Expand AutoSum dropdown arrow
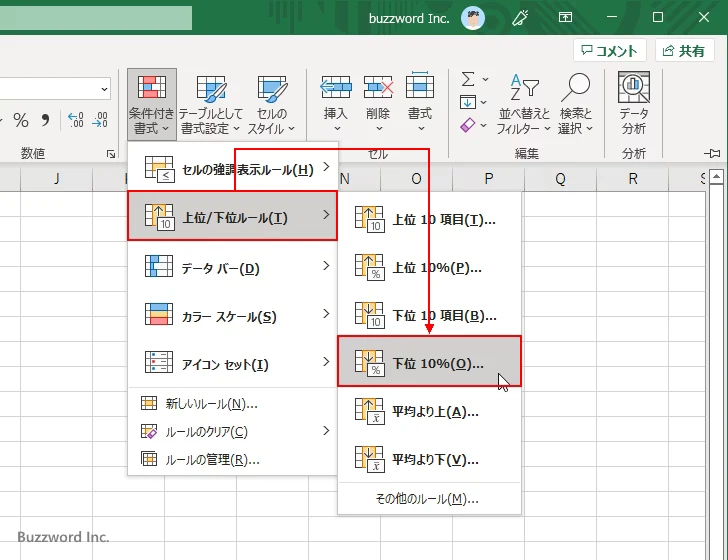This screenshot has width=728, height=560. point(485,79)
